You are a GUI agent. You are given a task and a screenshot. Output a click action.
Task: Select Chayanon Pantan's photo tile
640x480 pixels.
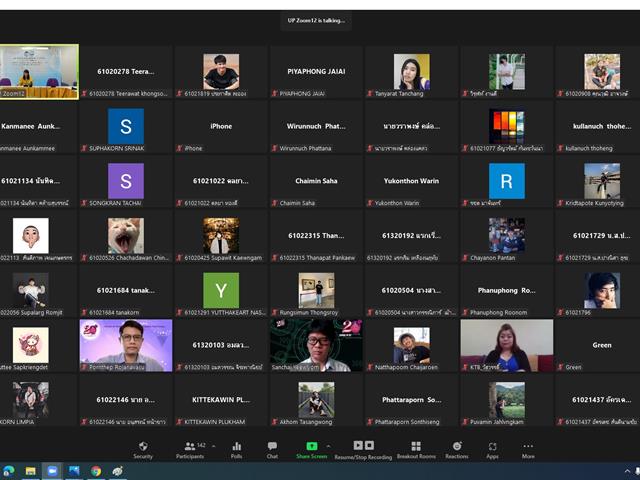point(507,236)
